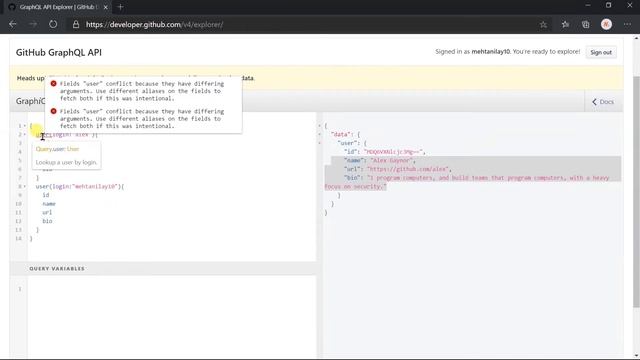Click the "id" field on line 9
The height and width of the screenshot is (360, 640).
45,195
